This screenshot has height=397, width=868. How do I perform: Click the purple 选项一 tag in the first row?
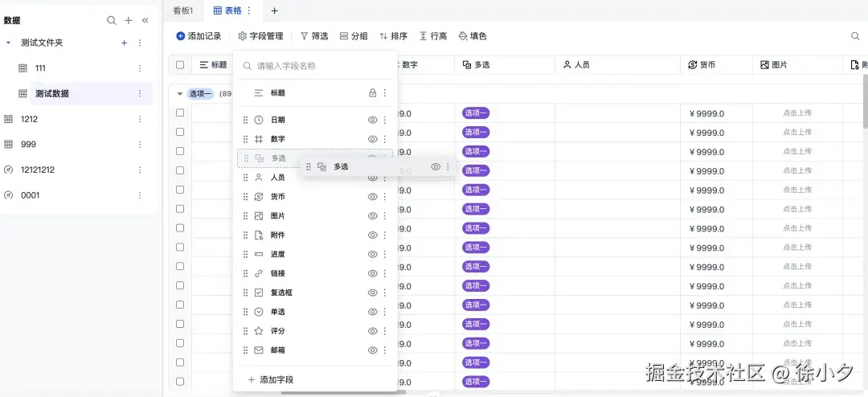476,113
